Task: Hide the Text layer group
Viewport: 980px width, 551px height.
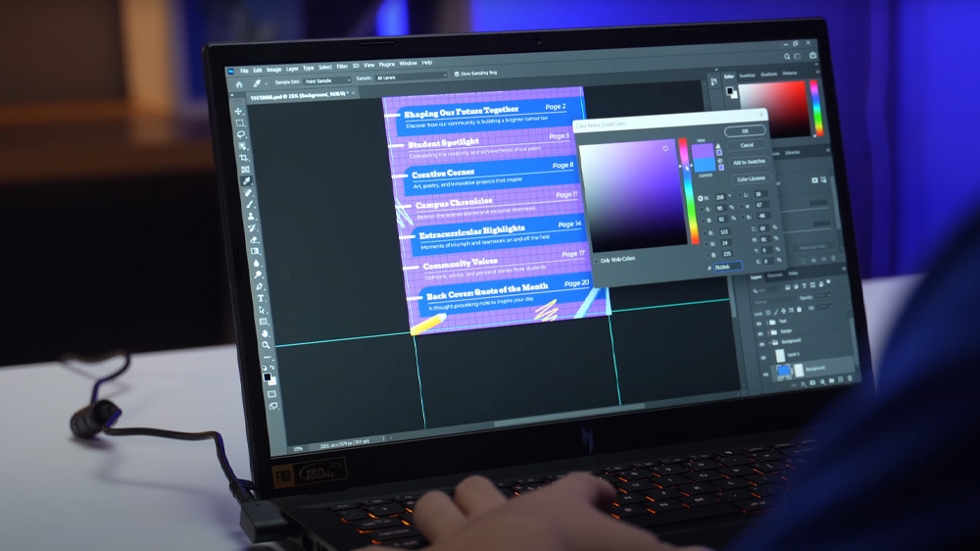Action: [x=759, y=322]
